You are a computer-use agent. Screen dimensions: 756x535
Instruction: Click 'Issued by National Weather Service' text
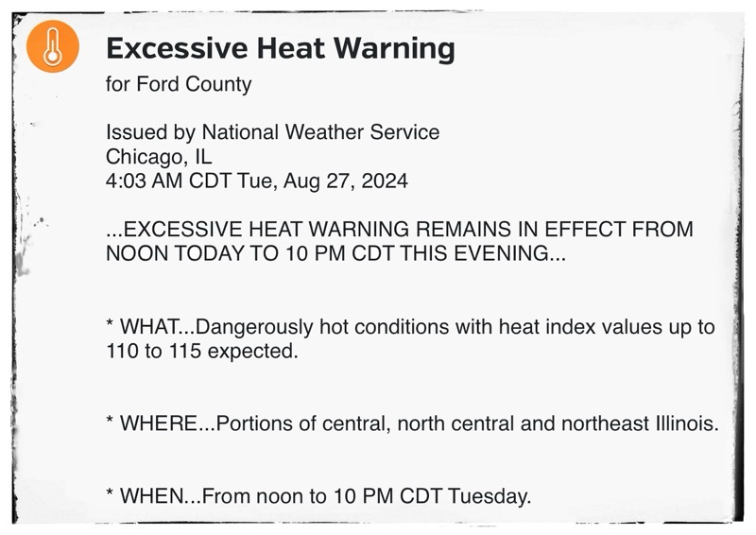pyautogui.click(x=272, y=132)
